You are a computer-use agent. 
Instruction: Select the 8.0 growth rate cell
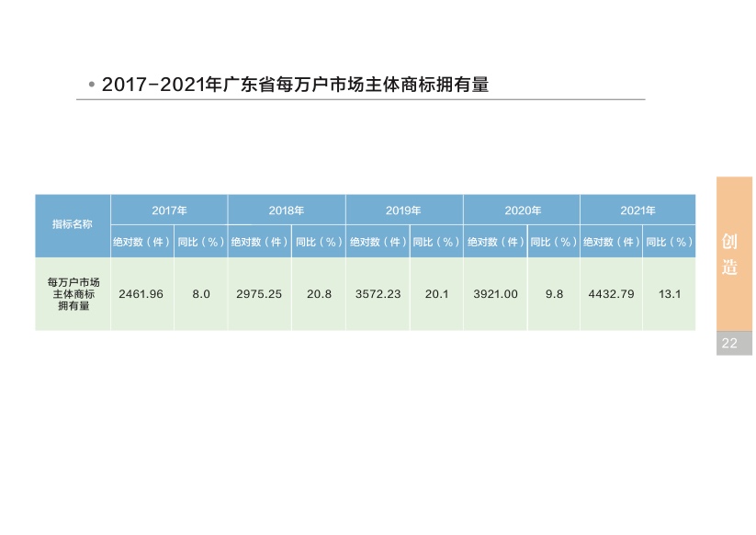(201, 294)
